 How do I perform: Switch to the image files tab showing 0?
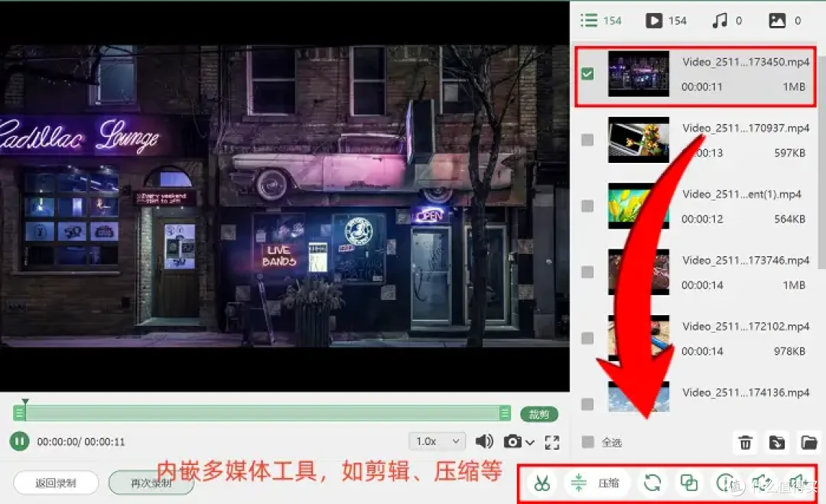(x=785, y=21)
